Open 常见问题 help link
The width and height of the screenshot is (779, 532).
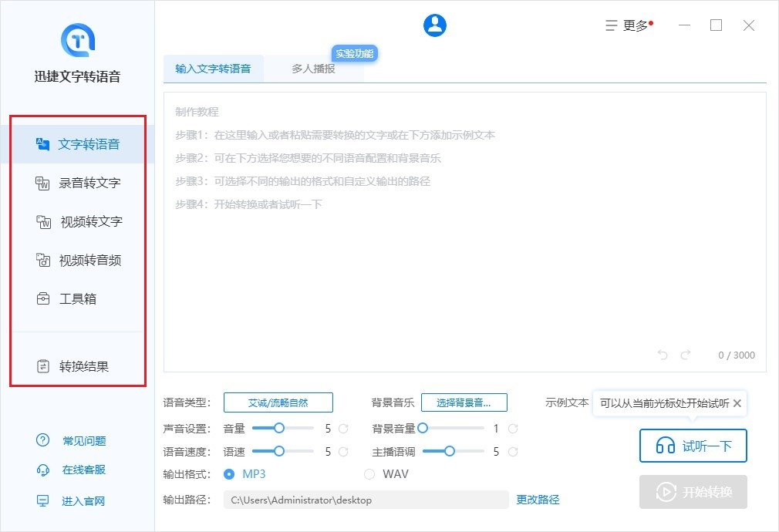pyautogui.click(x=84, y=440)
